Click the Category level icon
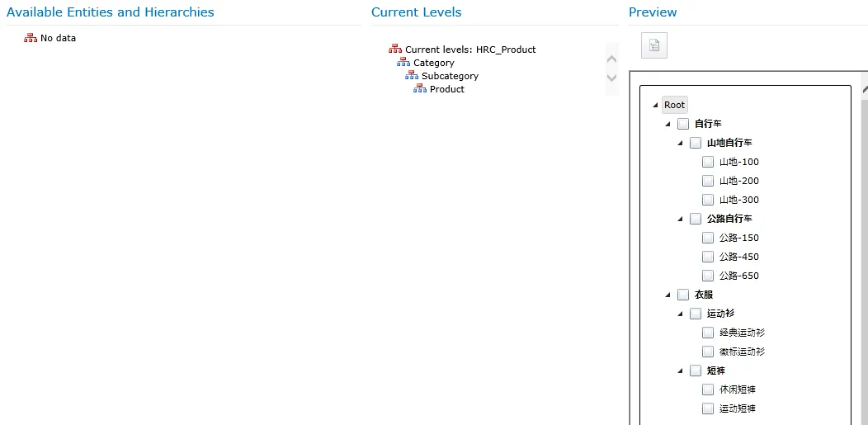Image resolution: width=868 pixels, height=425 pixels. (403, 63)
